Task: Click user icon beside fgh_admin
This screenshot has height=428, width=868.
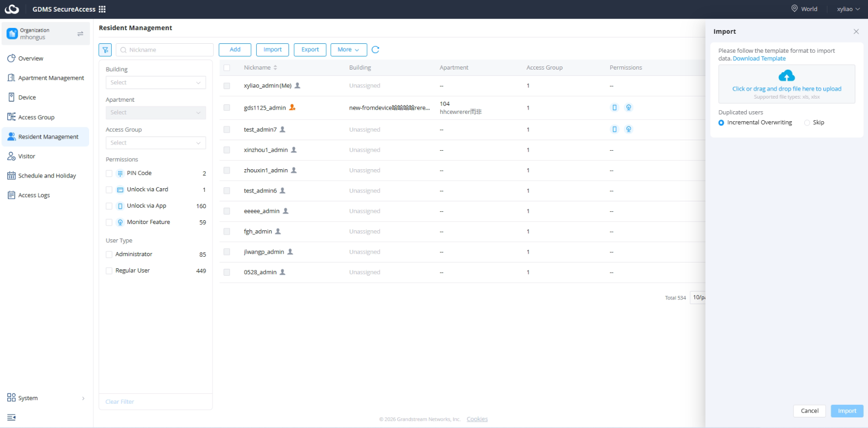Action: [278, 231]
